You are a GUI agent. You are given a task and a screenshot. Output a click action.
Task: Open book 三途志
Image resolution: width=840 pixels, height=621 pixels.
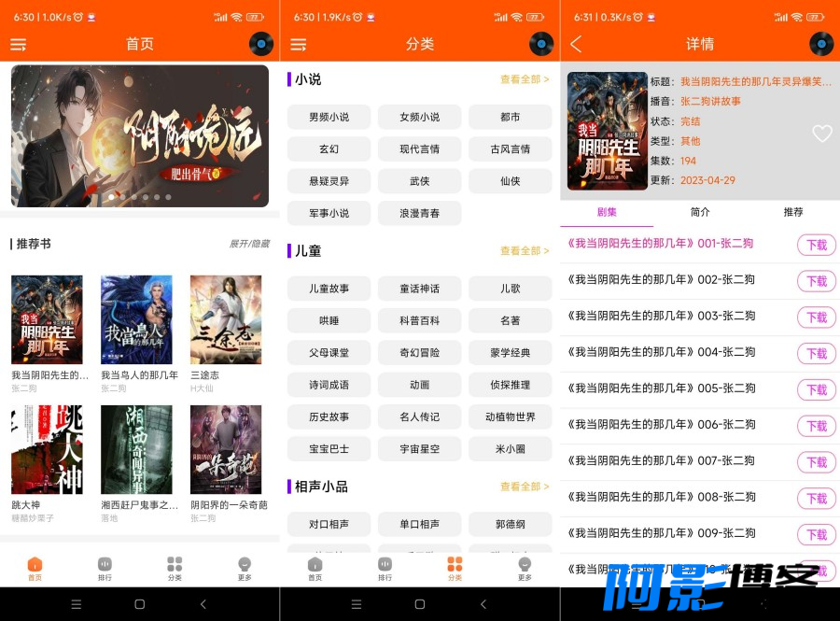[226, 320]
